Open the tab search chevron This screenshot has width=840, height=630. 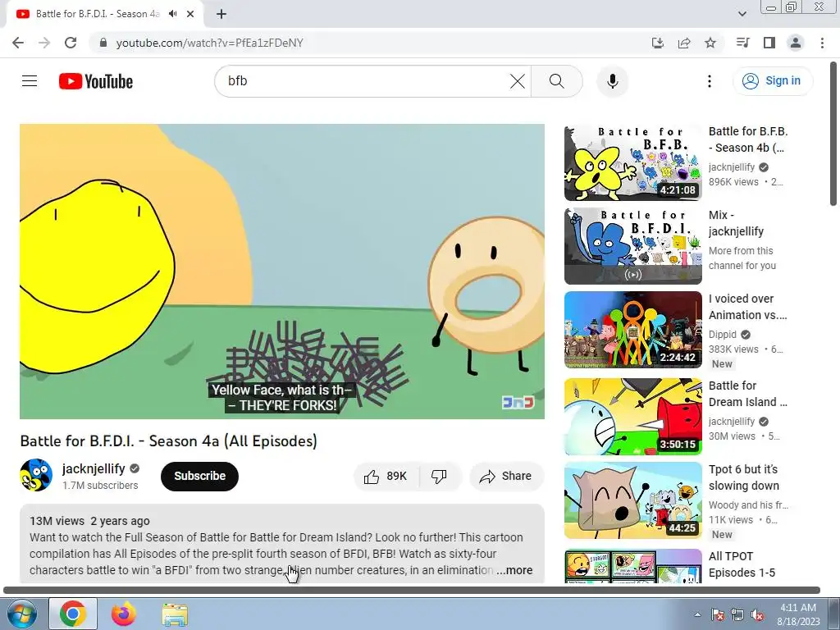[742, 14]
